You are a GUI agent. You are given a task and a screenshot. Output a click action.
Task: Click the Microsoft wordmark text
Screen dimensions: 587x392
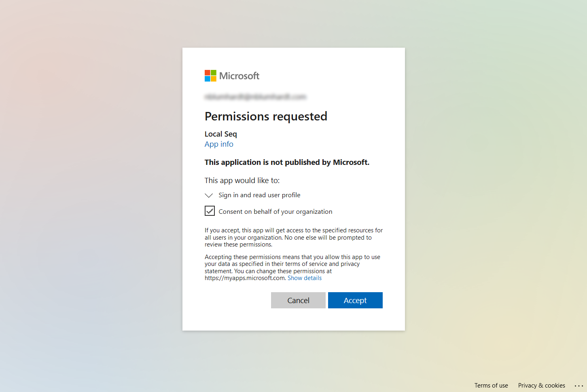239,76
